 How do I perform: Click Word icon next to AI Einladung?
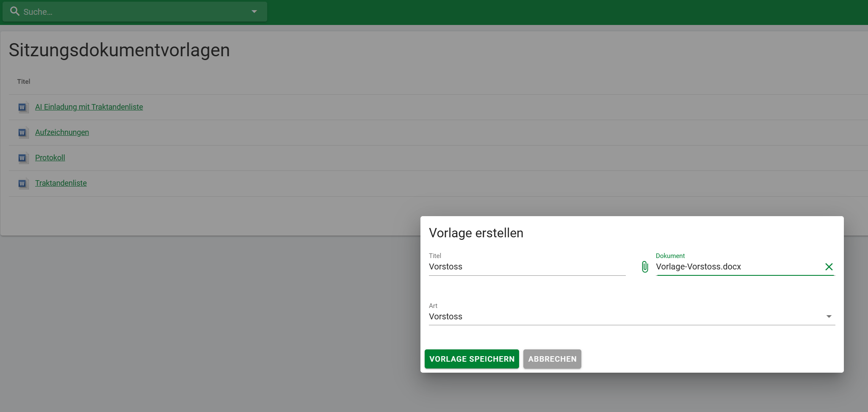coord(23,107)
